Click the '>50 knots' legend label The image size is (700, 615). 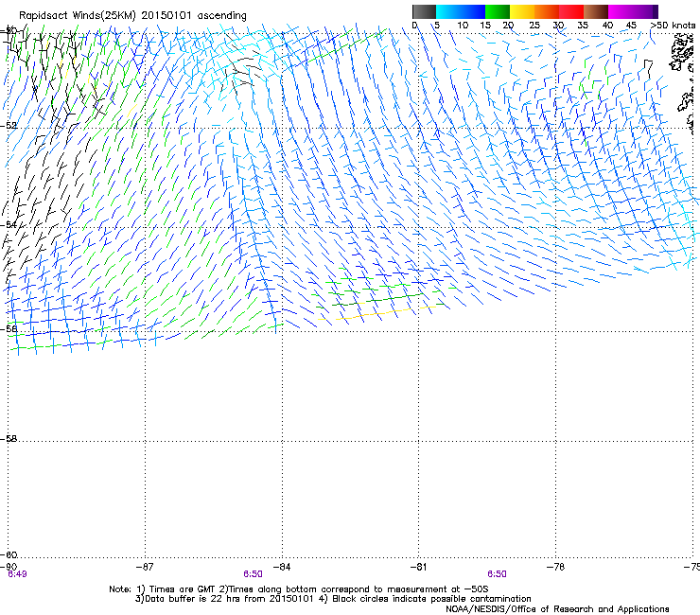(674, 25)
